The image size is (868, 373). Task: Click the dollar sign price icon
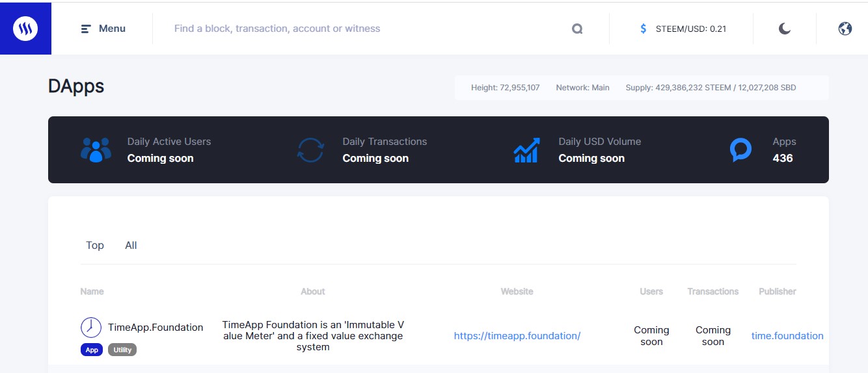[x=643, y=29]
